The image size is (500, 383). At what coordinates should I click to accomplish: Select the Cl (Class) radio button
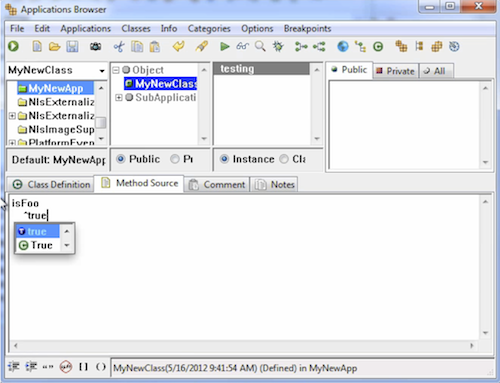click(x=284, y=159)
